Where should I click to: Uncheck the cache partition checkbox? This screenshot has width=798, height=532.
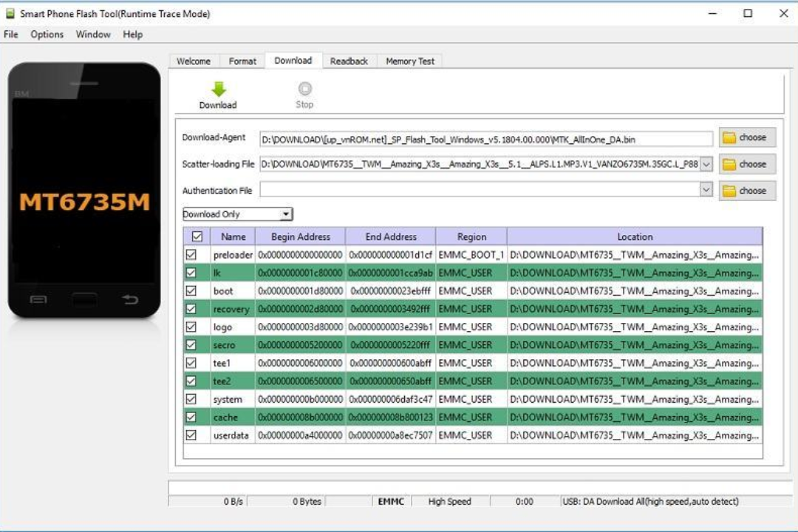191,417
